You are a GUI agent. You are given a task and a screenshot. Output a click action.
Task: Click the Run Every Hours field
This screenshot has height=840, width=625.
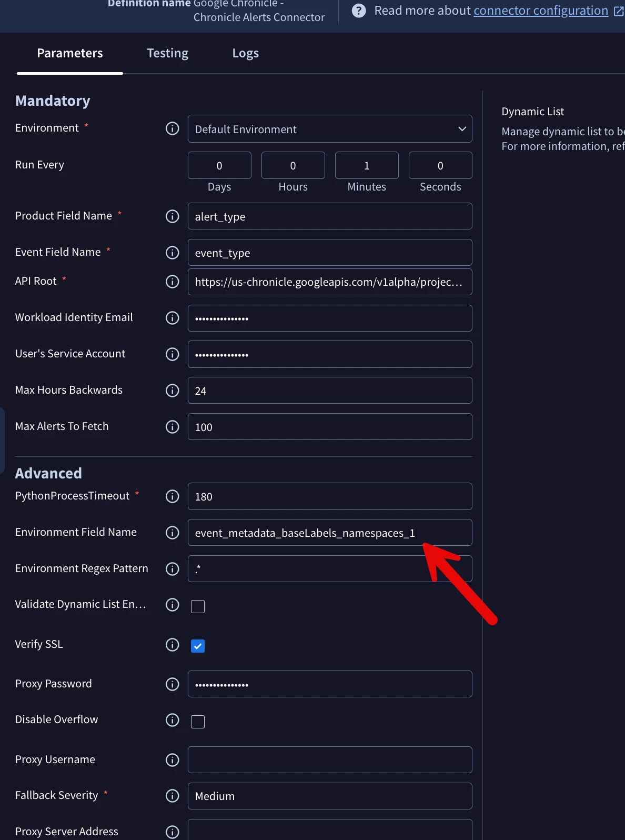tap(293, 166)
